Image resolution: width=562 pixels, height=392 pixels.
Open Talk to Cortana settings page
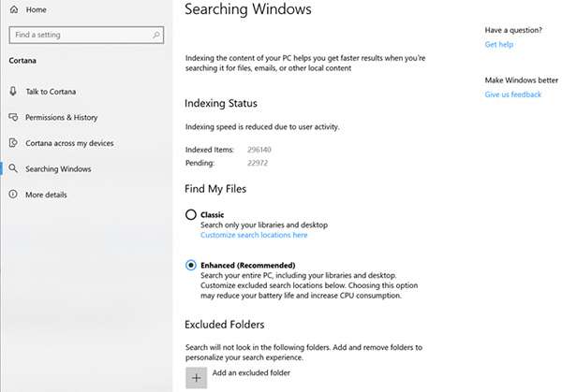[x=51, y=91]
